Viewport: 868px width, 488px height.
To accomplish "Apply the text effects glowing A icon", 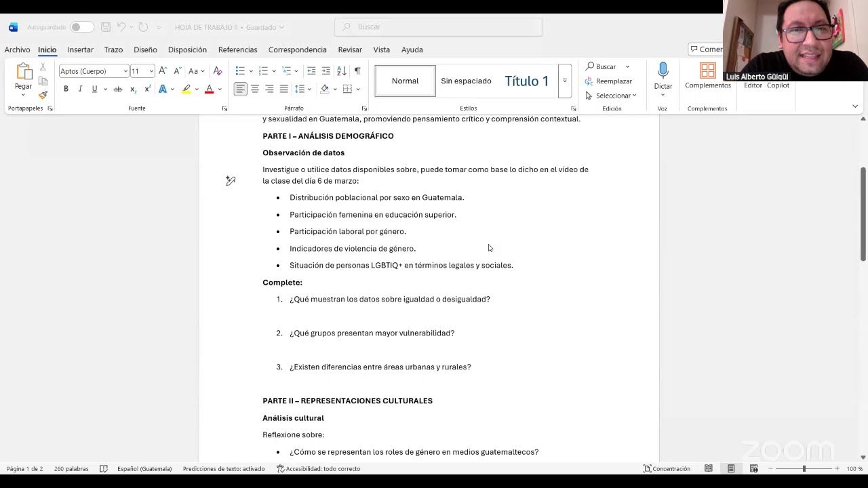I will coord(163,89).
